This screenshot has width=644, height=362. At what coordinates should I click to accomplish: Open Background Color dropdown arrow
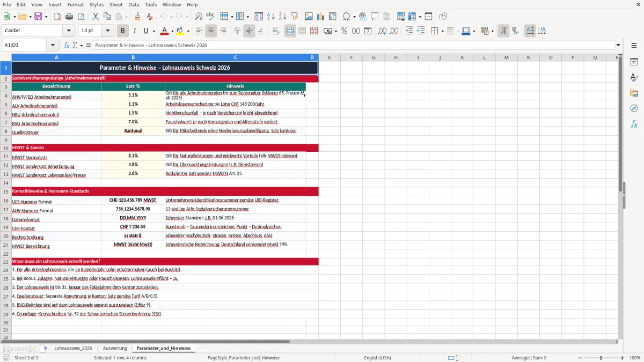[188, 31]
